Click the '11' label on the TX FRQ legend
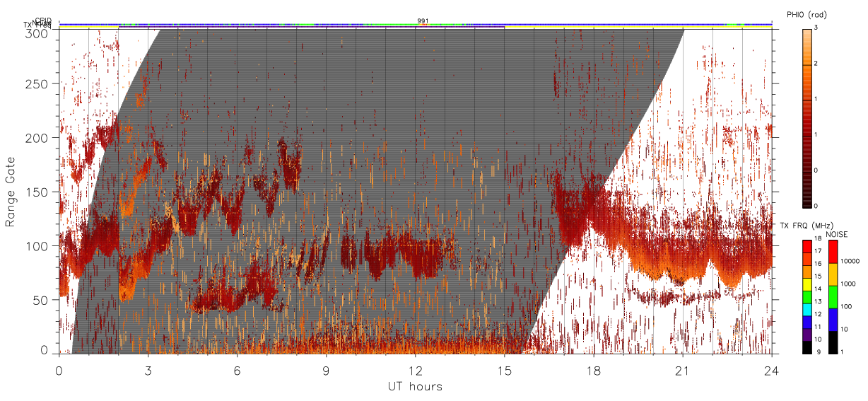 [x=818, y=327]
